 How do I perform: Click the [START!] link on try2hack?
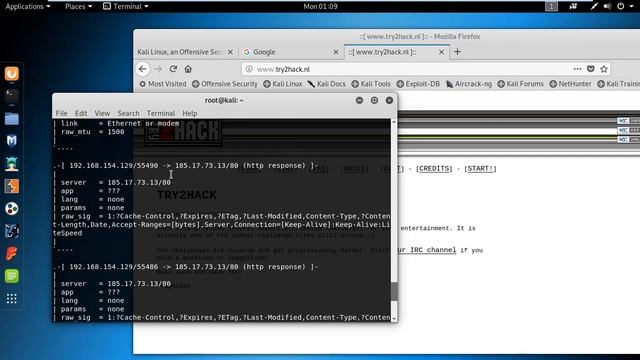tap(480, 169)
